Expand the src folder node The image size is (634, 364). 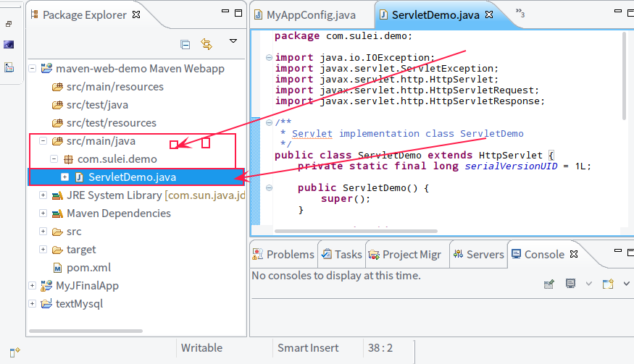tap(43, 231)
